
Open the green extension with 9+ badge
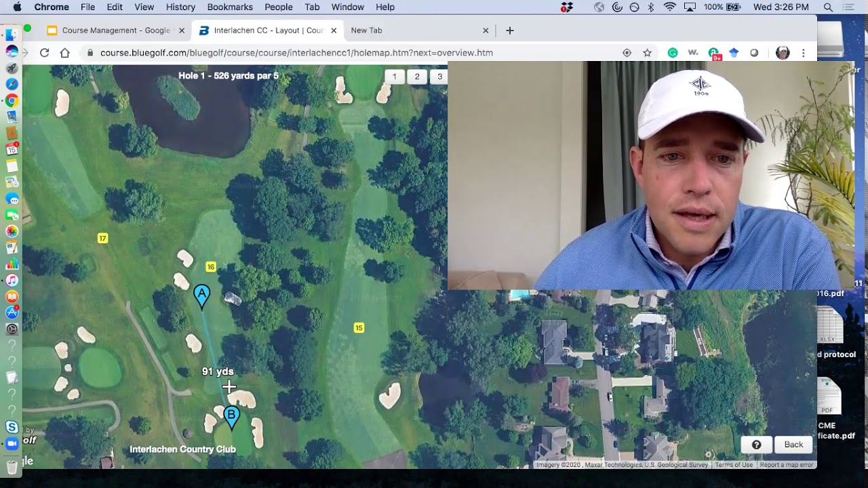(714, 54)
